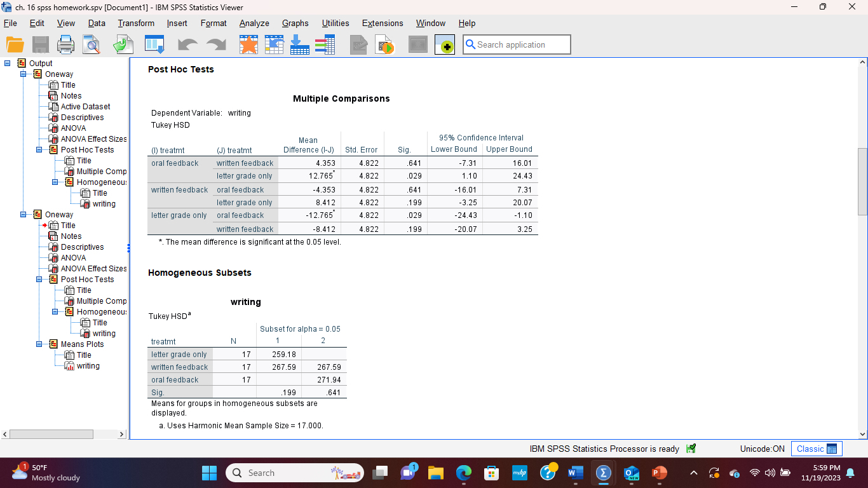Collapse Oneway branch containing Active Dataset
The width and height of the screenshot is (868, 488).
24,74
